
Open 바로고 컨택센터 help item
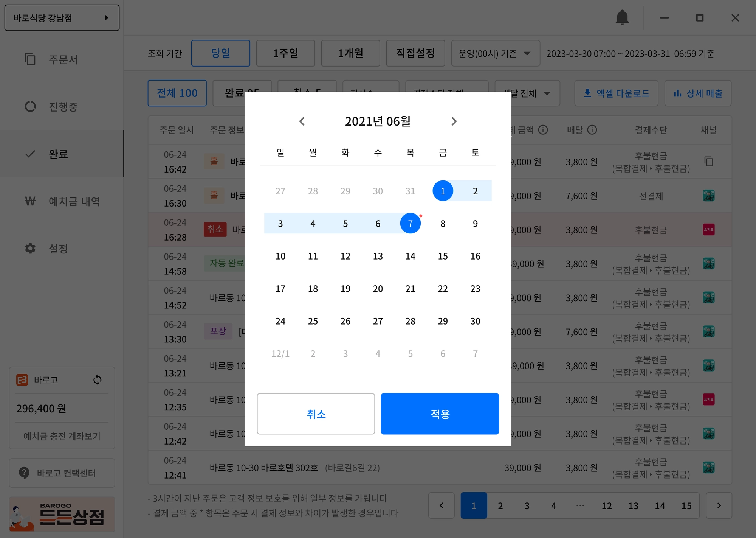(62, 473)
